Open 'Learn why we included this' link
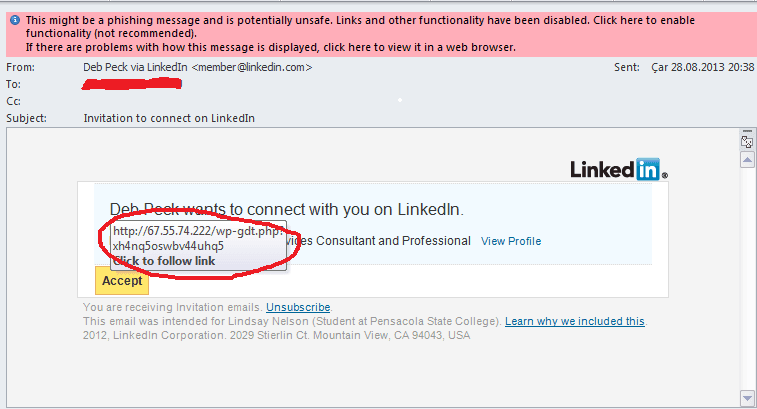The width and height of the screenshot is (757, 409). (575, 321)
